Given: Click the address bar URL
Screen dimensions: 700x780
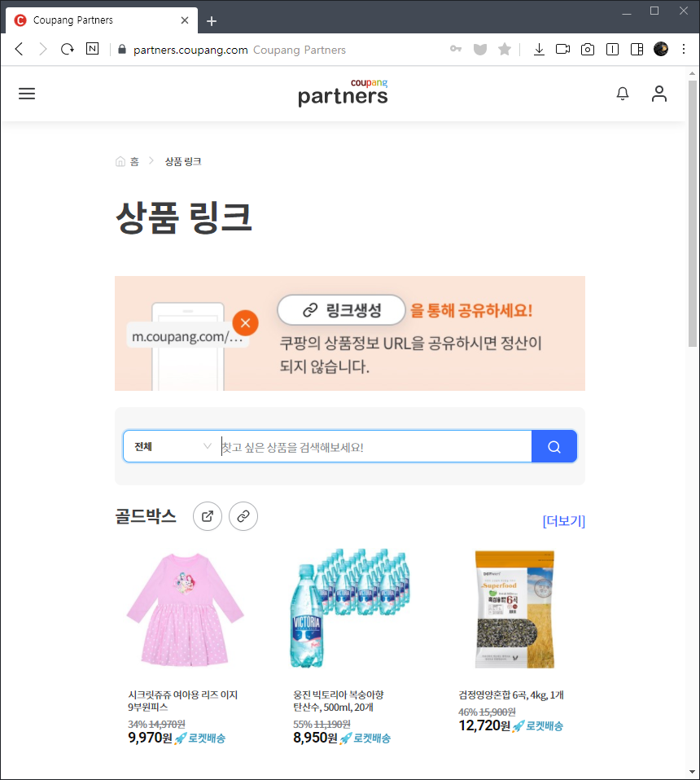Looking at the screenshot, I should [x=190, y=50].
